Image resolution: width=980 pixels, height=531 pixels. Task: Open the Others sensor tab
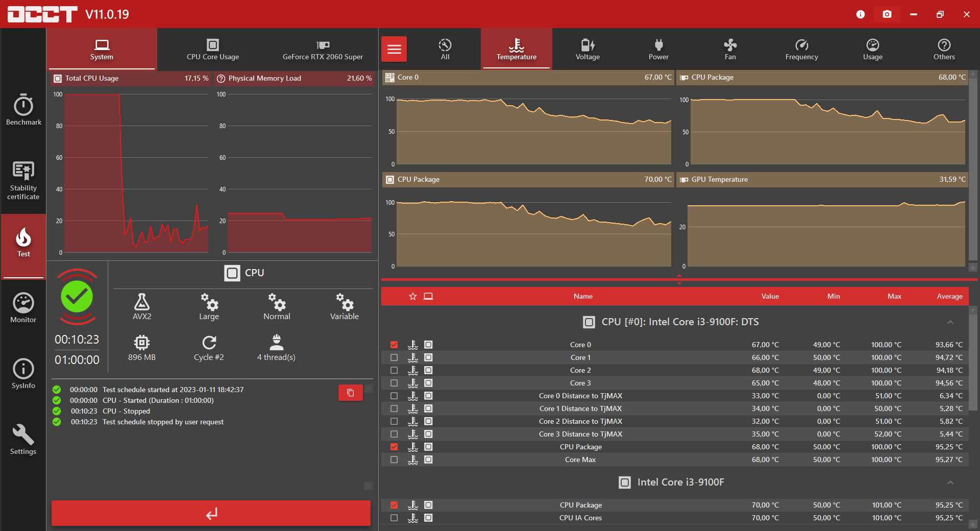944,49
